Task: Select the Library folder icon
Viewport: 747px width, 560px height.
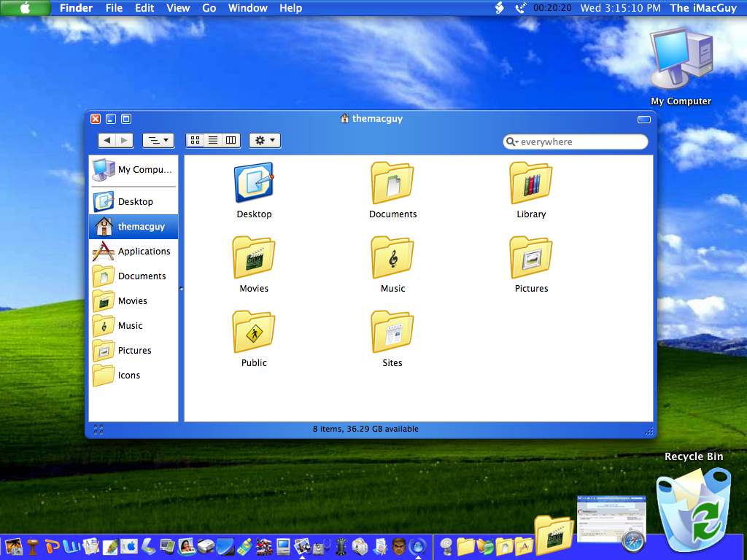Action: (x=531, y=183)
